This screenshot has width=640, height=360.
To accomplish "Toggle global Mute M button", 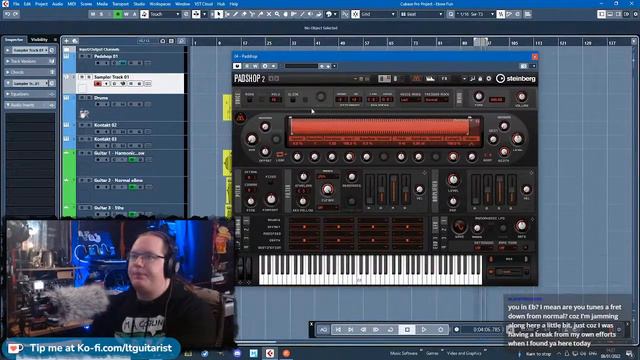I will (x=93, y=14).
